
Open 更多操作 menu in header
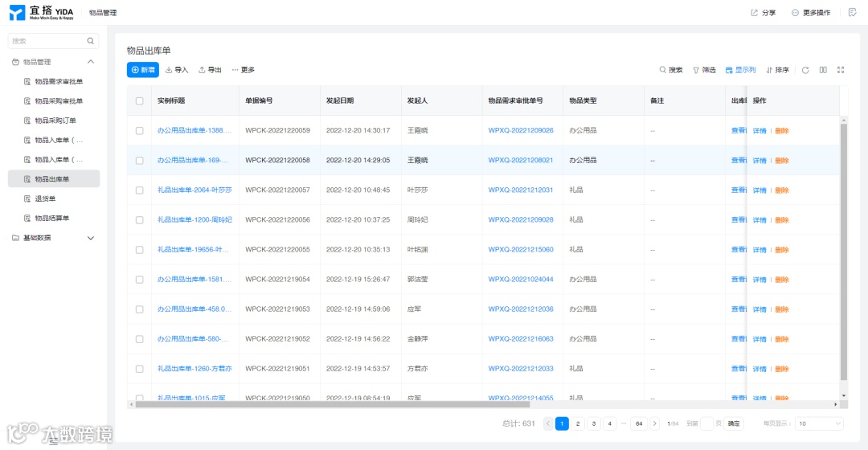click(x=811, y=13)
